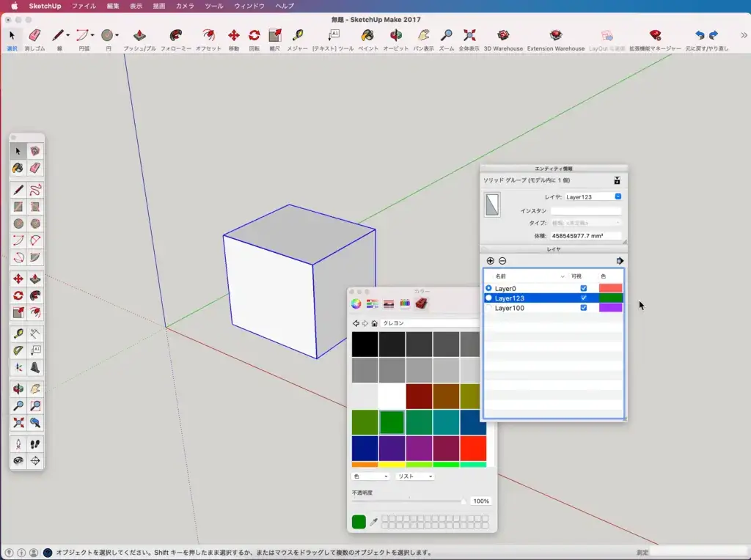Select the Layer100 radio button
751x560 pixels.
pos(488,308)
